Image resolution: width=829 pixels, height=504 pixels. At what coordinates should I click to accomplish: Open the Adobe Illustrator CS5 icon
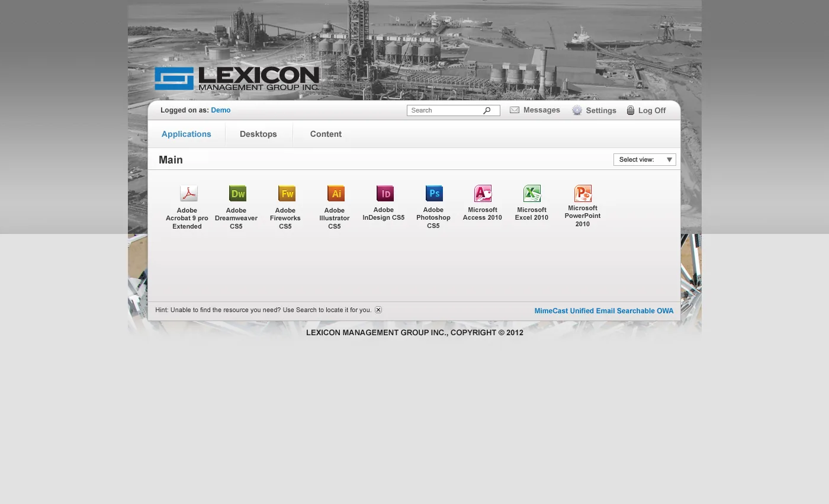click(x=336, y=194)
